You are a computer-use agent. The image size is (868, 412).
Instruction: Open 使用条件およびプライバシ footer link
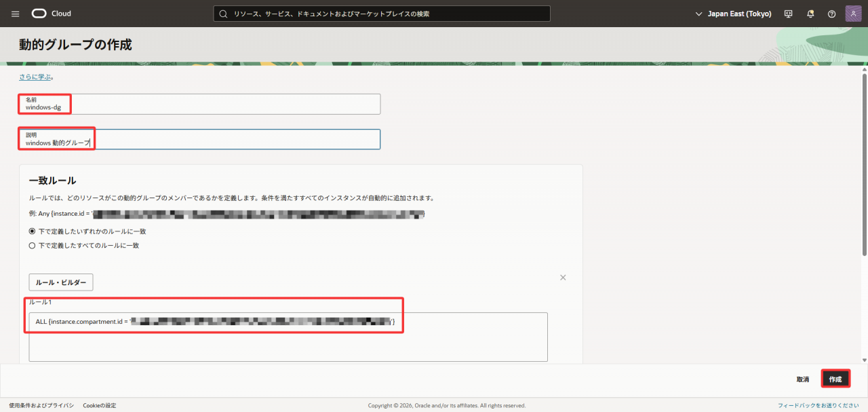(x=41, y=405)
